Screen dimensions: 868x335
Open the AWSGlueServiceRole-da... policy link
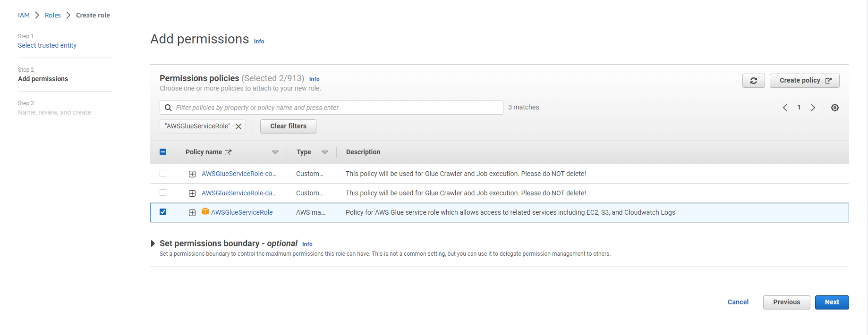(x=239, y=193)
